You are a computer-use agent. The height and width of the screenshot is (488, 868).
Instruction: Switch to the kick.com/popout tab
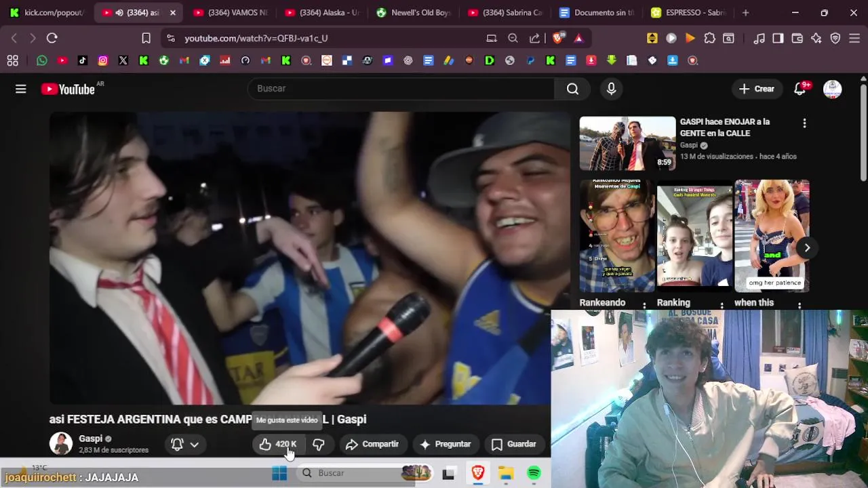tap(47, 12)
